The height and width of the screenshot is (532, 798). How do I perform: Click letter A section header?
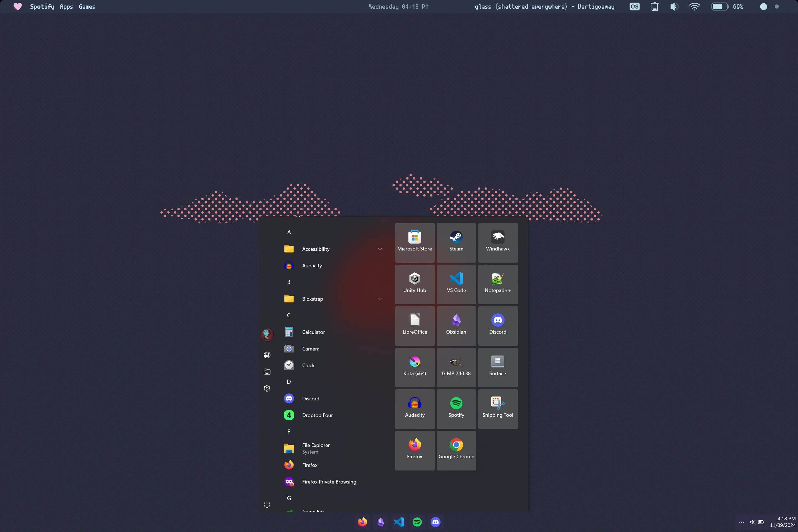[289, 232]
